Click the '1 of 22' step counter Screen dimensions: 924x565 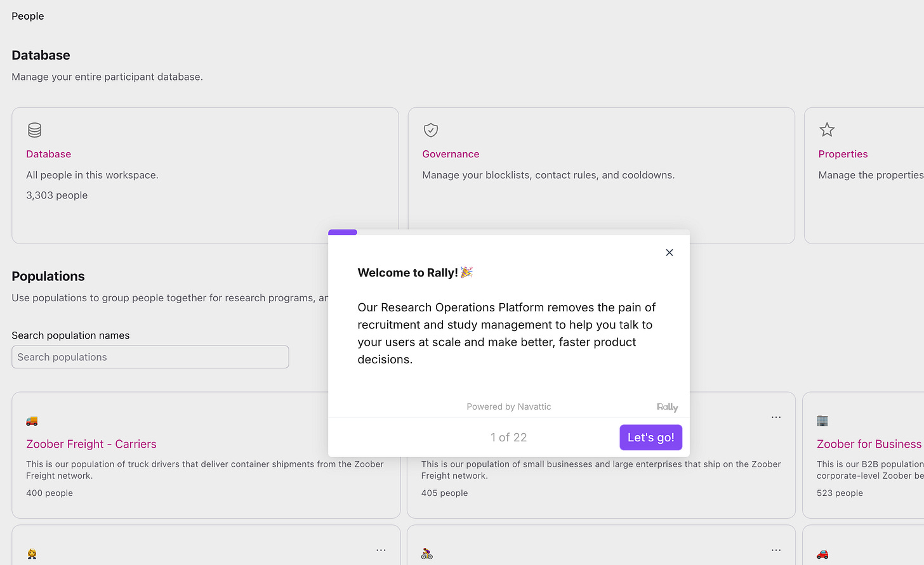(x=508, y=438)
